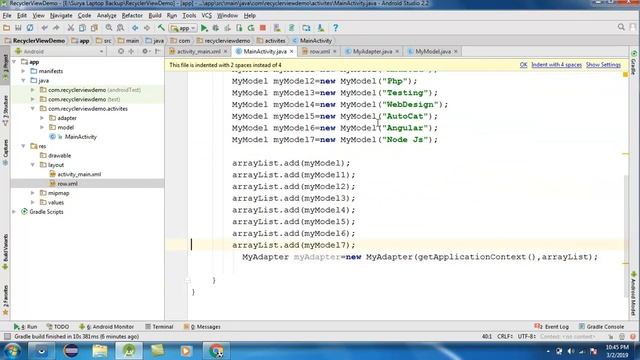Viewport: 640px width, 360px height.
Task: Click the Open folder toolbar icon
Action: (6, 28)
